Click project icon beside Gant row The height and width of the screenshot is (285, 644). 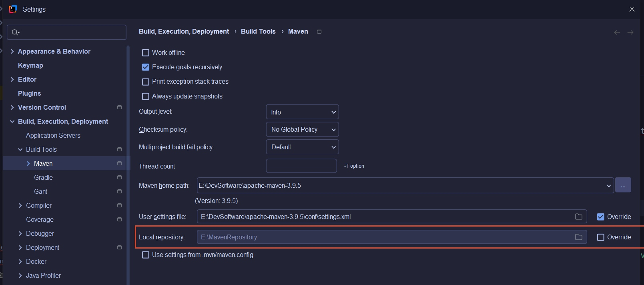tap(119, 191)
